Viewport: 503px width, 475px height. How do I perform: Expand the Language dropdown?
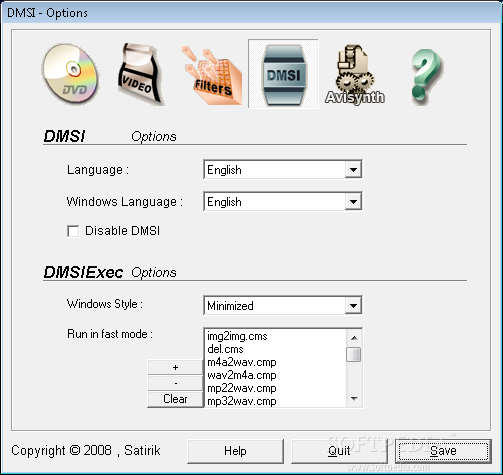click(x=353, y=170)
